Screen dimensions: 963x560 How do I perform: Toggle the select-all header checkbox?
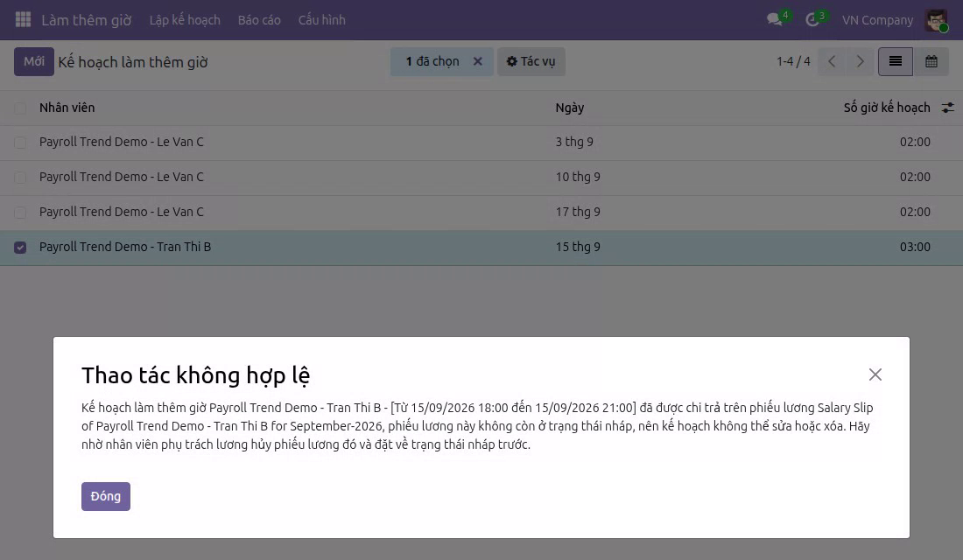click(20, 108)
